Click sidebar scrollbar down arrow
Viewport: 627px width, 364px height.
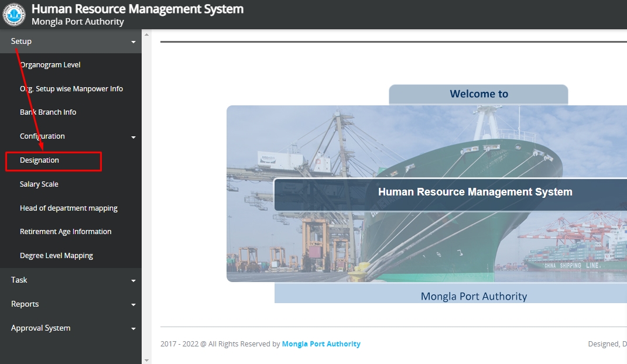point(147,360)
